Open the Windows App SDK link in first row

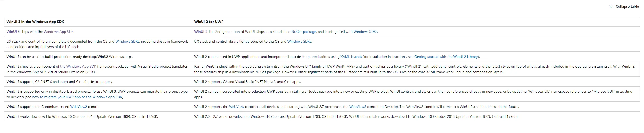pos(59,32)
